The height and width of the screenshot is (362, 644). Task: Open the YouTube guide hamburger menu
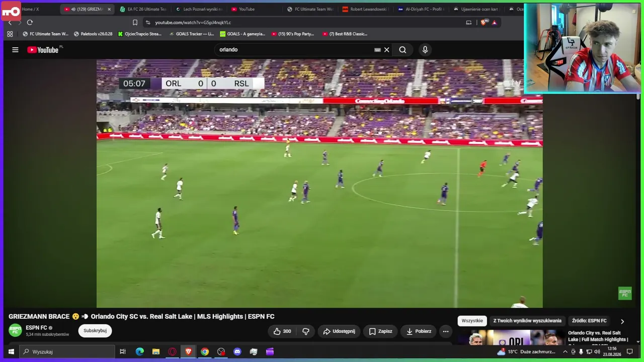point(15,50)
